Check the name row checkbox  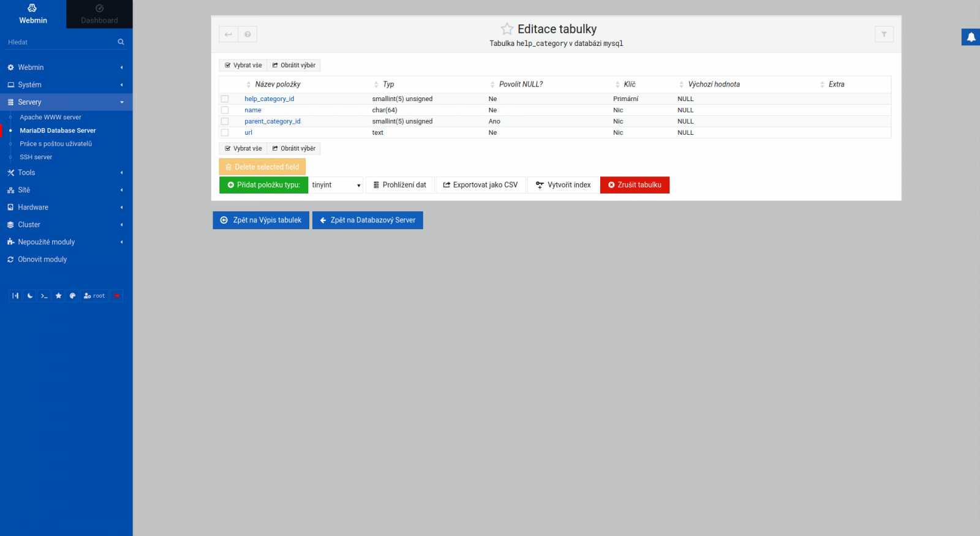point(225,110)
